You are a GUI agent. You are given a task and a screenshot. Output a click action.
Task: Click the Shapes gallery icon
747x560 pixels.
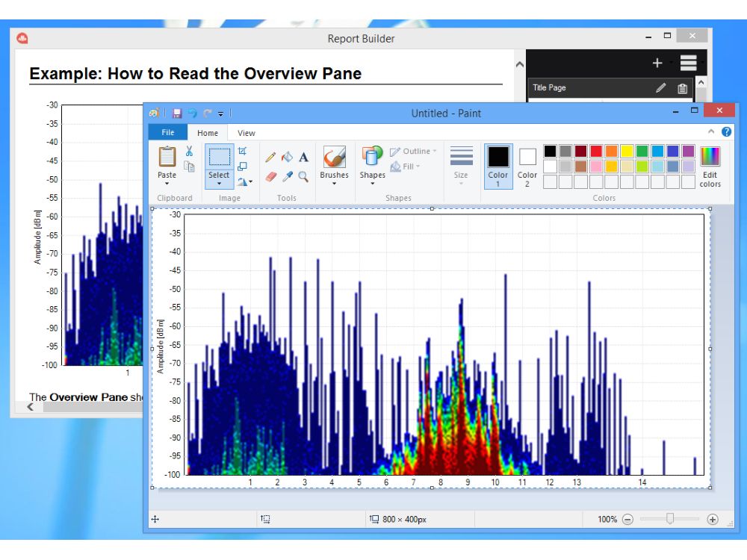tap(372, 157)
